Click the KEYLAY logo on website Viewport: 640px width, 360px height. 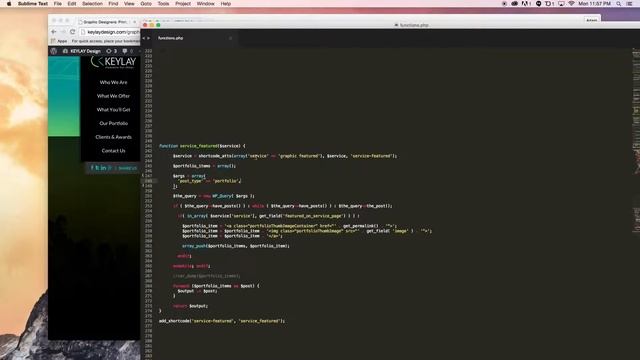click(113, 62)
